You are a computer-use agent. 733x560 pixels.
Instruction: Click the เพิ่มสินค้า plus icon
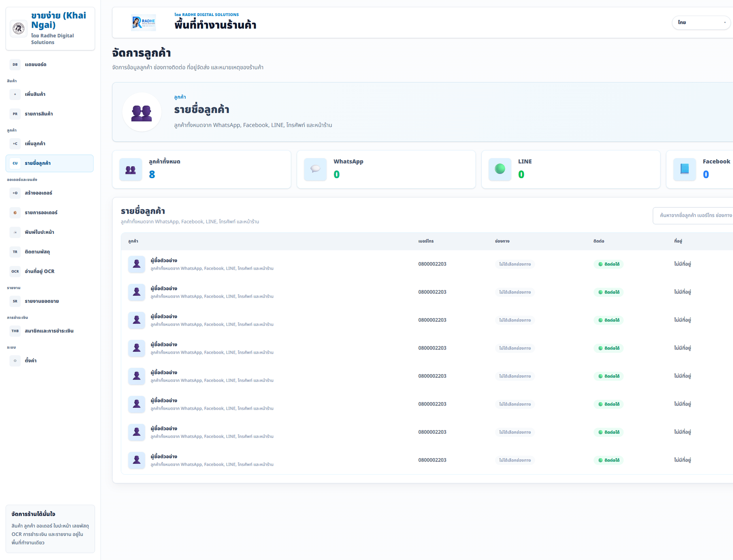[x=15, y=94]
